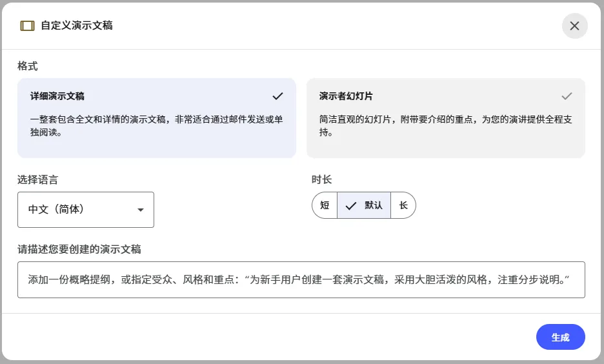Set length to 长

click(403, 206)
